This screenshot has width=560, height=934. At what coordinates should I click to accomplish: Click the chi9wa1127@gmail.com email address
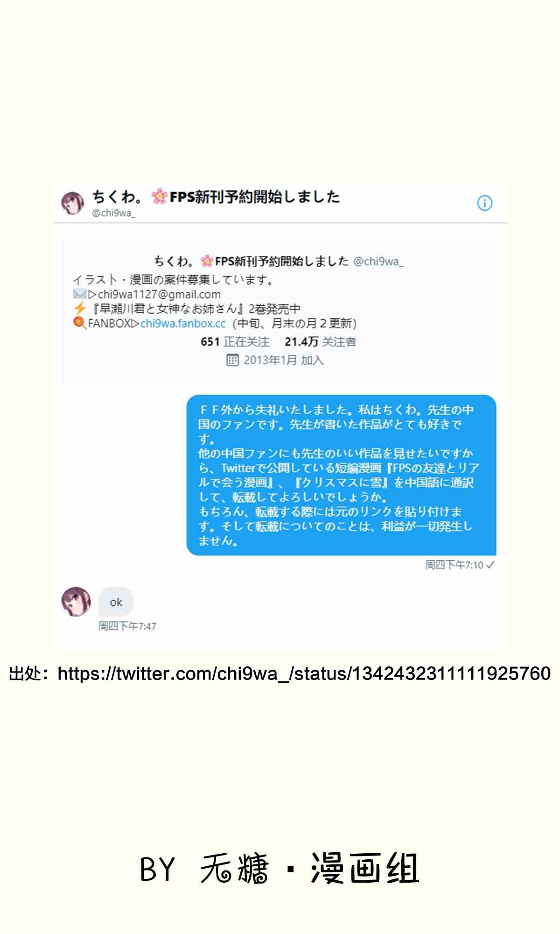[159, 294]
